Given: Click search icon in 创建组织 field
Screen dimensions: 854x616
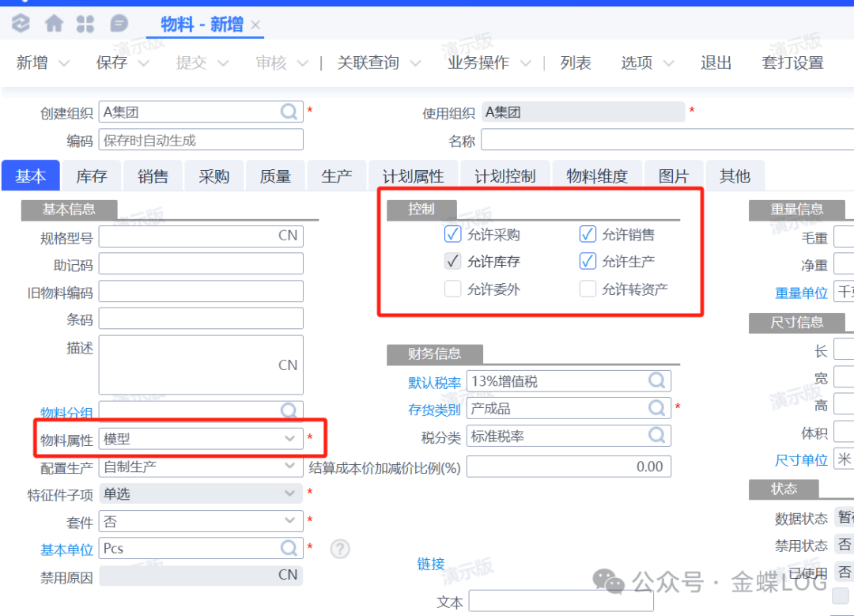Looking at the screenshot, I should coord(290,112).
